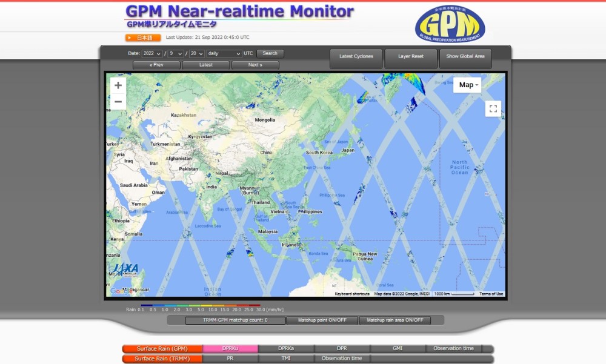Click TRMM-GPM matchup count field
This screenshot has height=364, width=606.
pyautogui.click(x=235, y=320)
